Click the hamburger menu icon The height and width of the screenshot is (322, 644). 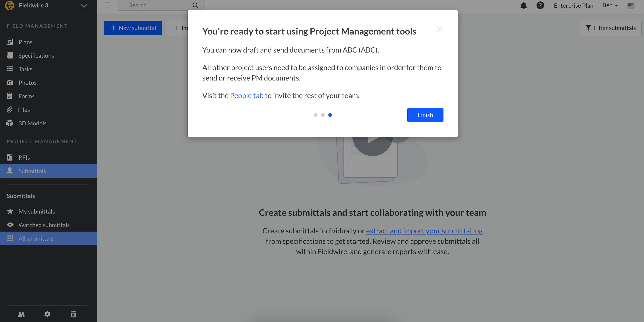[107, 5]
